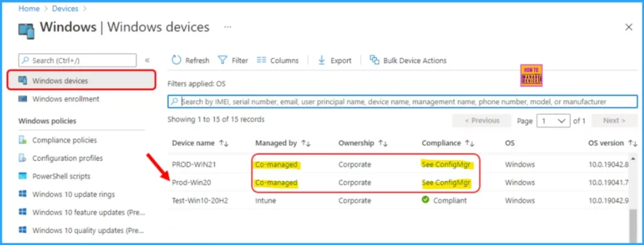This screenshot has width=644, height=245.
Task: Click Co-managed in PROD-WIN21 row
Action: [x=276, y=164]
